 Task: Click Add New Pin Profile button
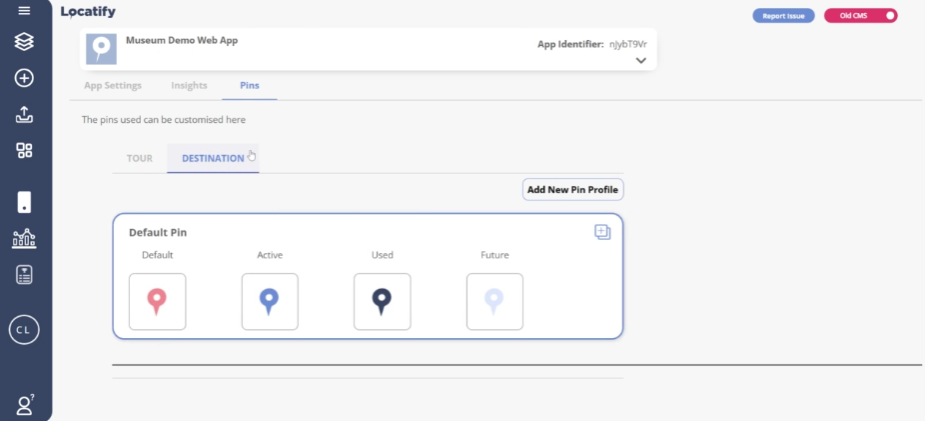coord(573,190)
